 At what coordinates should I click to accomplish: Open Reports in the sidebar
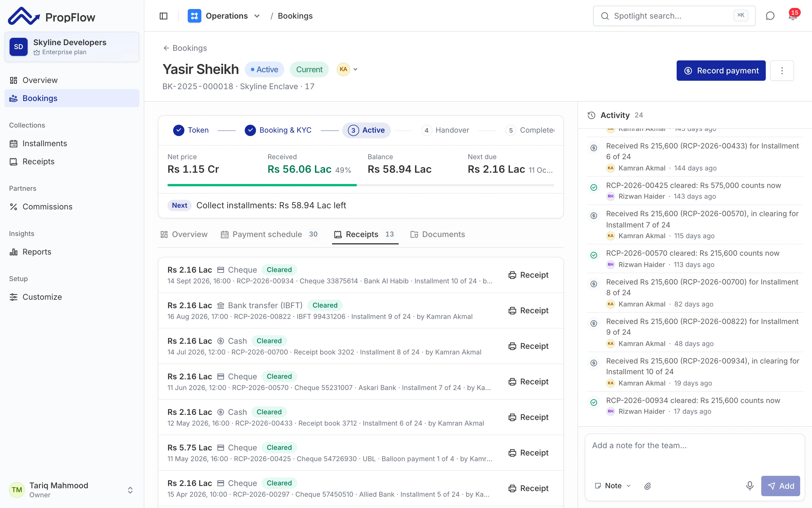pyautogui.click(x=72, y=252)
